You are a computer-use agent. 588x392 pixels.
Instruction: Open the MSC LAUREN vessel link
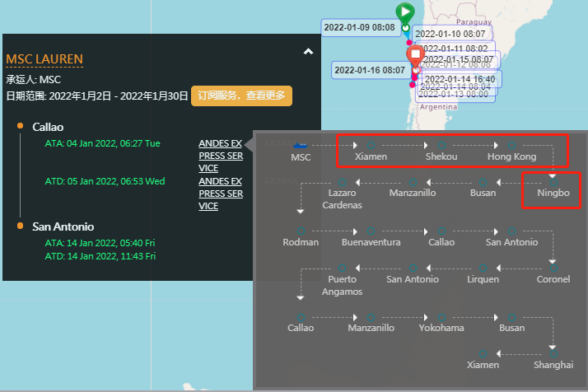tap(44, 59)
